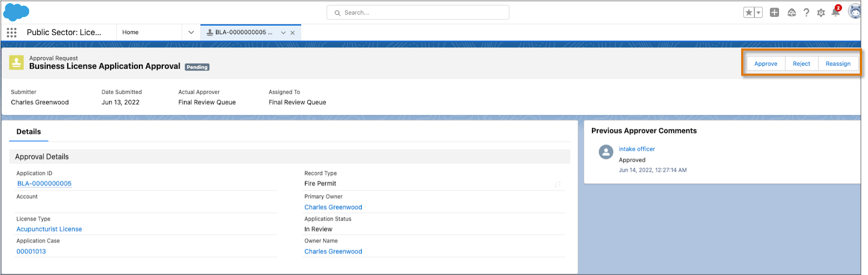
Task: Click the Approve button
Action: pyautogui.click(x=765, y=64)
